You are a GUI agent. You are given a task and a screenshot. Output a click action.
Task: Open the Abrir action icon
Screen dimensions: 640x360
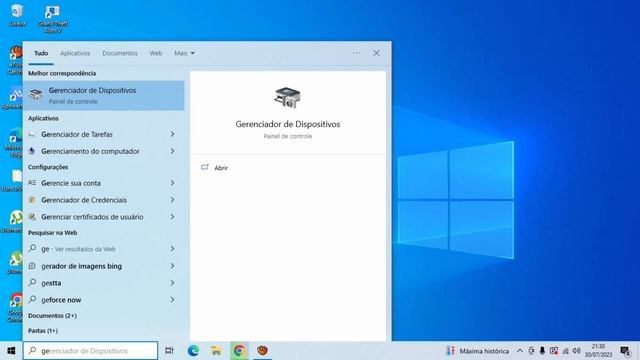[204, 167]
